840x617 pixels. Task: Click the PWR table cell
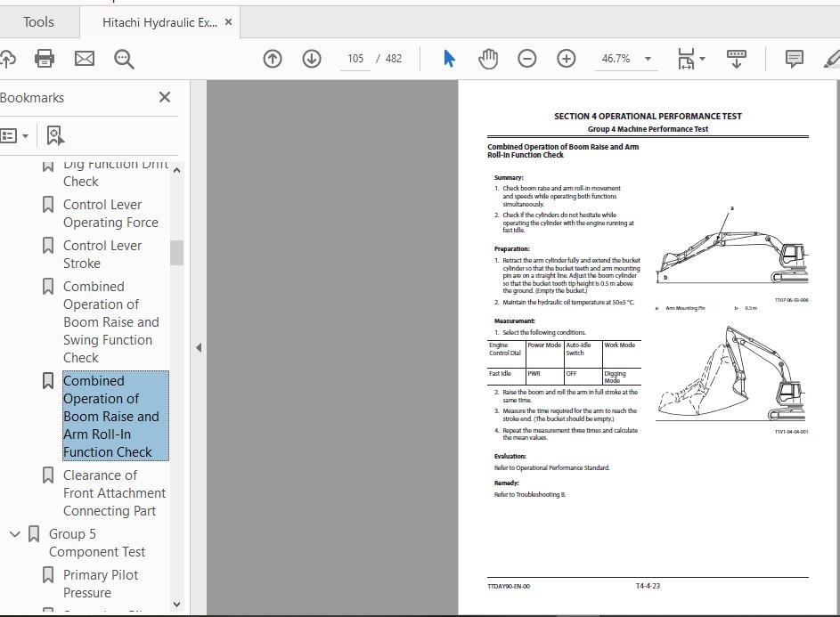[545, 378]
